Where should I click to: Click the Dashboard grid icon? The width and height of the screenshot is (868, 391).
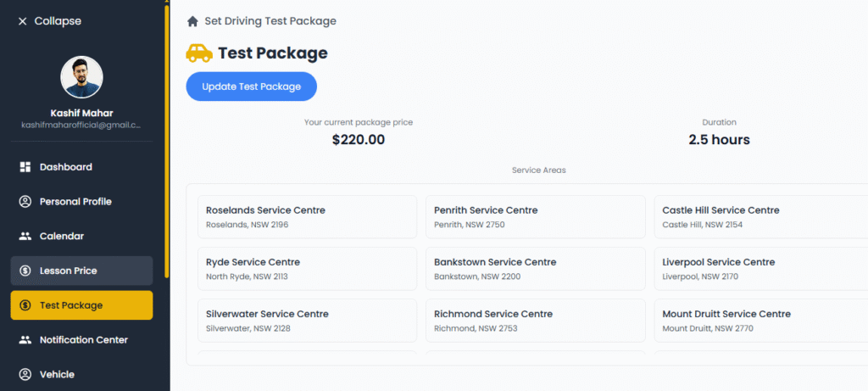coord(25,167)
